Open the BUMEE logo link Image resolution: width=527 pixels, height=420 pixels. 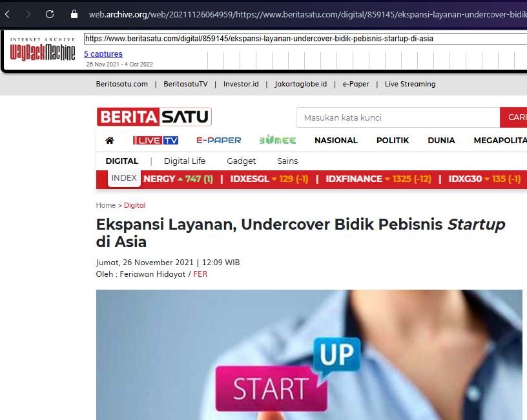click(x=278, y=140)
